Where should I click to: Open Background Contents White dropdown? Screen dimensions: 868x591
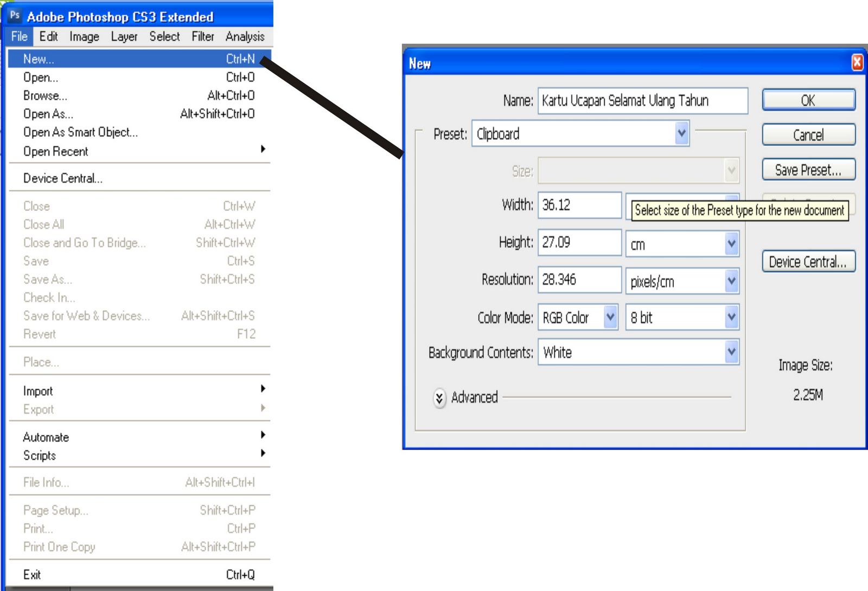coord(639,352)
